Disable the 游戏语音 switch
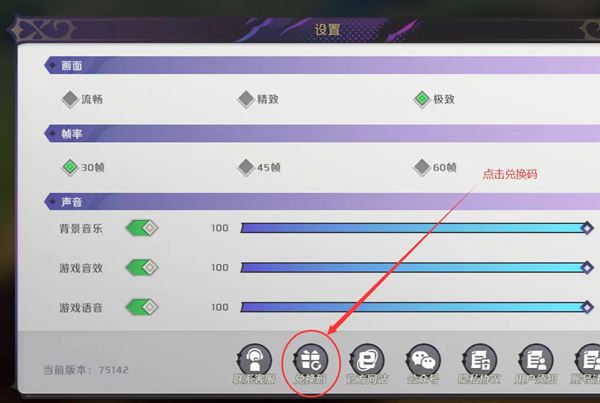Image resolution: width=600 pixels, height=403 pixels. click(x=142, y=307)
